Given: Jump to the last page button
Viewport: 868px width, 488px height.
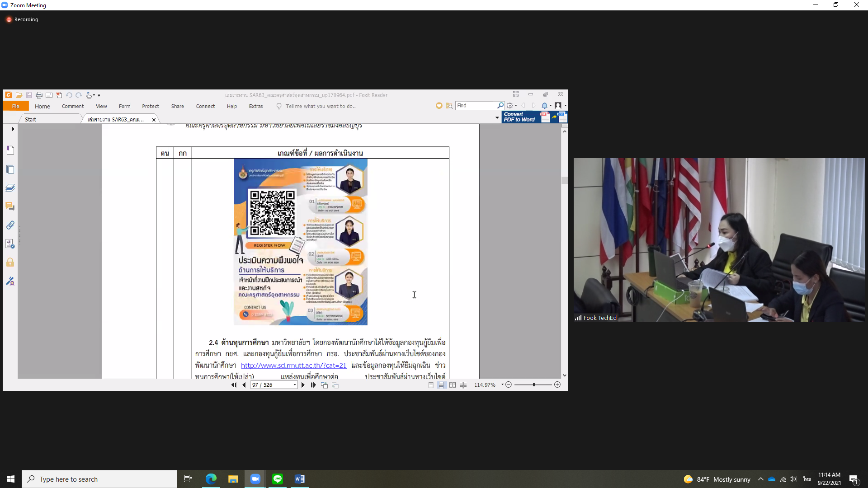Looking at the screenshot, I should [x=313, y=385].
